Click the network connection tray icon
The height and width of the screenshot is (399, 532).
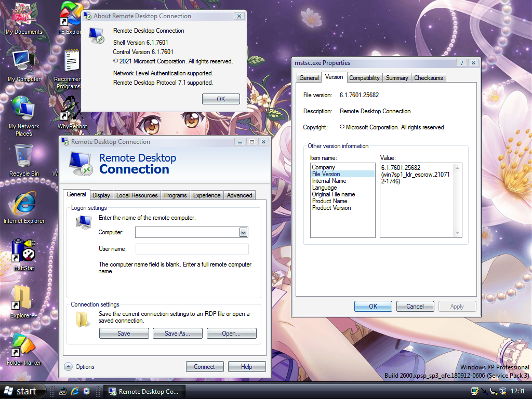pos(484,391)
